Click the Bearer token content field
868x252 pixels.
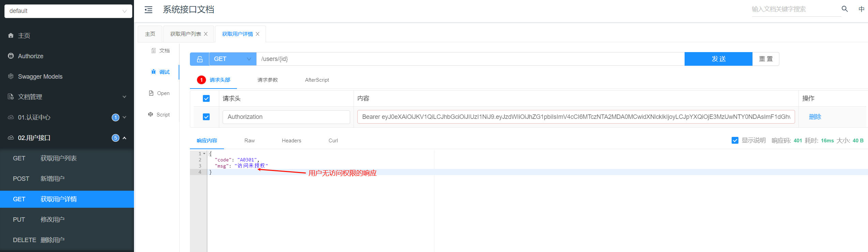[x=576, y=117]
